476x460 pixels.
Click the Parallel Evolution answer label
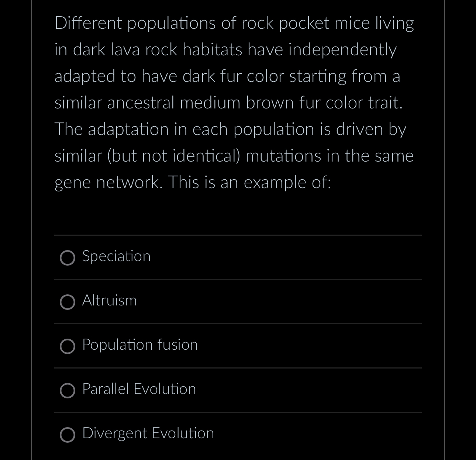[139, 389]
